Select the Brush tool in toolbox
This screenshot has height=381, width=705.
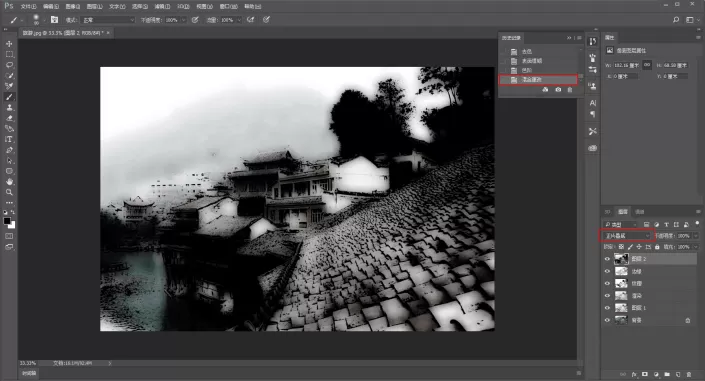(x=9, y=97)
